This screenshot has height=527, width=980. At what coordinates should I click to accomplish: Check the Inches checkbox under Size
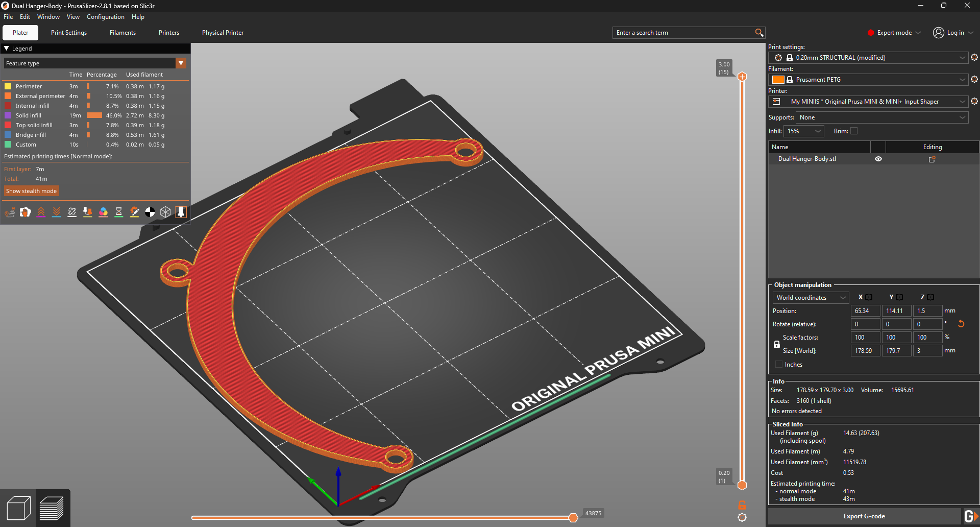[778, 364]
